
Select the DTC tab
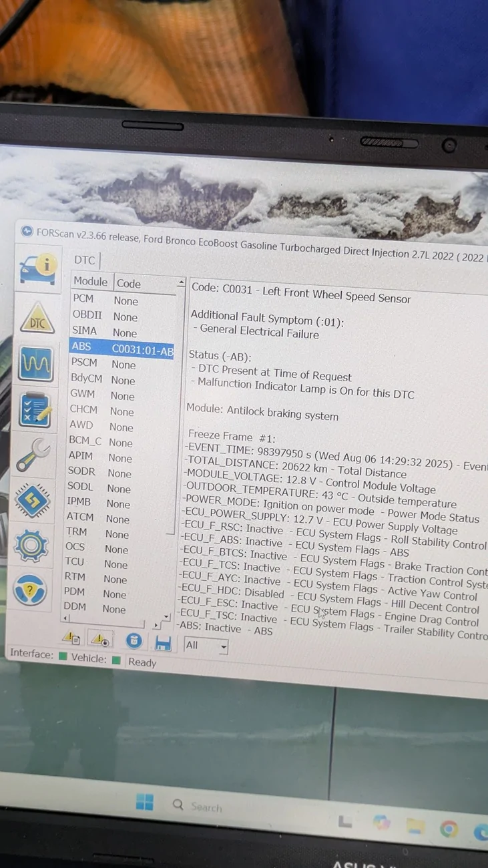pyautogui.click(x=85, y=260)
